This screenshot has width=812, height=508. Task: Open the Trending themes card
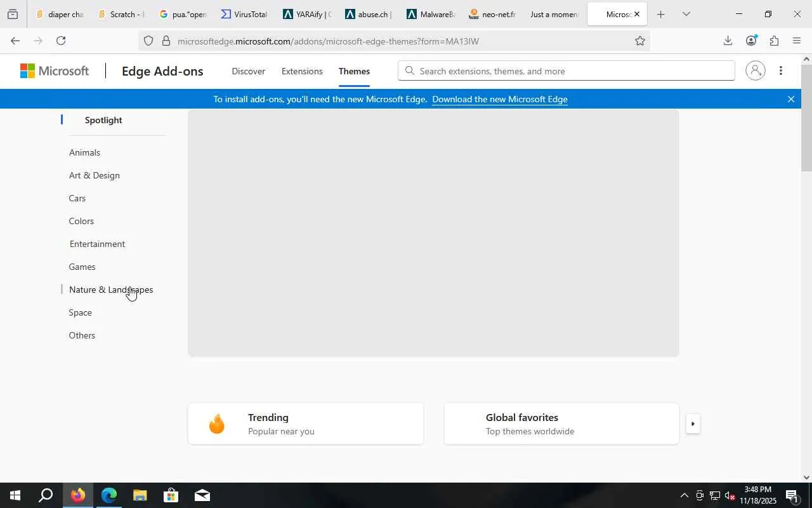(306, 424)
